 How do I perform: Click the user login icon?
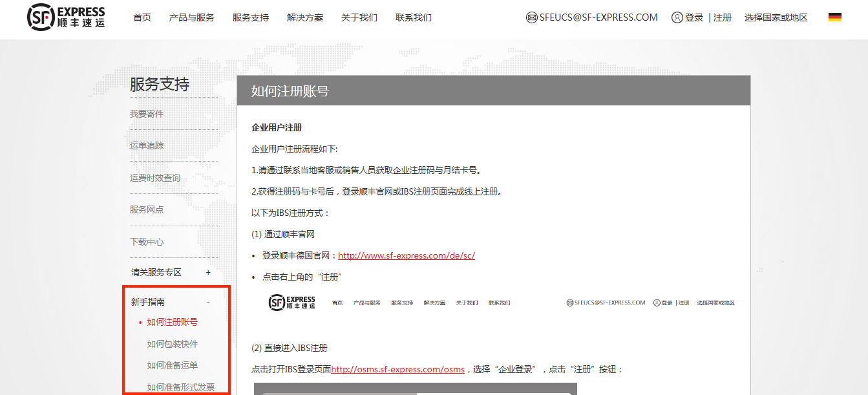pos(677,17)
